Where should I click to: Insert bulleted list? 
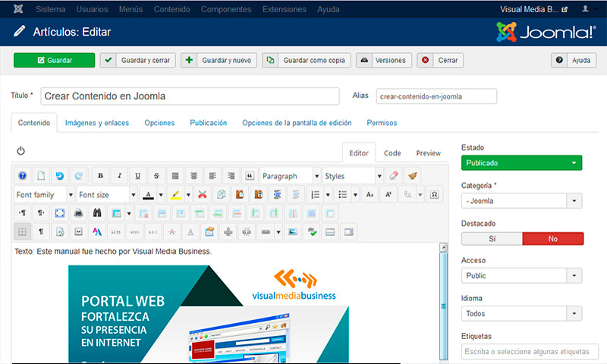(x=343, y=194)
